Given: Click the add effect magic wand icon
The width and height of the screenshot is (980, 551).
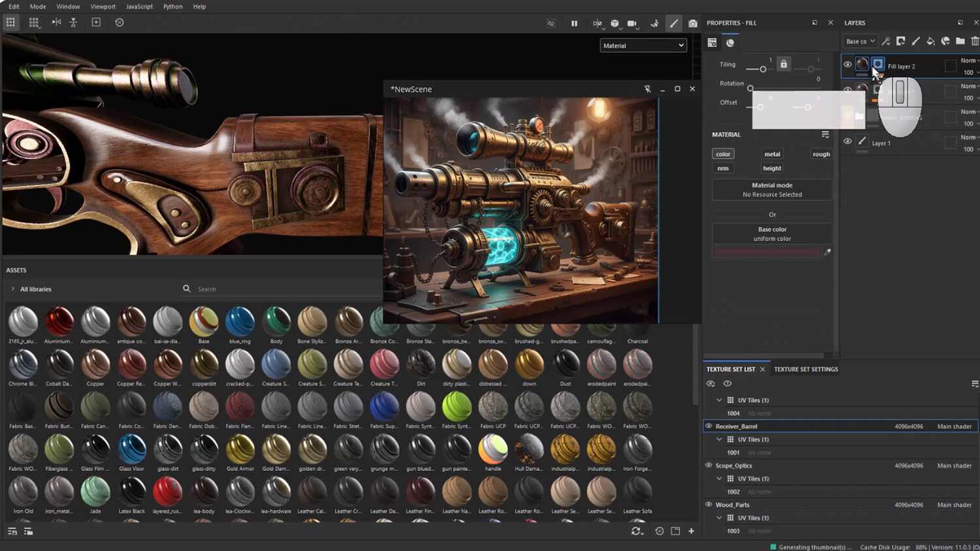Looking at the screenshot, I should [x=886, y=41].
